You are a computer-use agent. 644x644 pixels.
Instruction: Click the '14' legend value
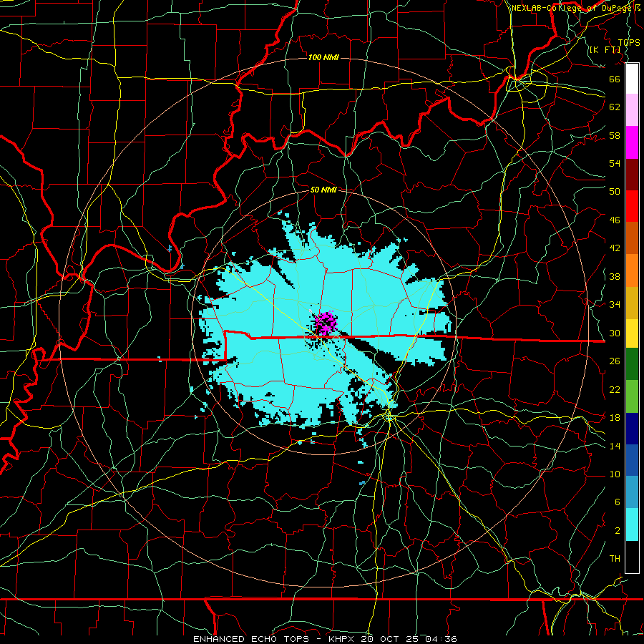coord(615,446)
